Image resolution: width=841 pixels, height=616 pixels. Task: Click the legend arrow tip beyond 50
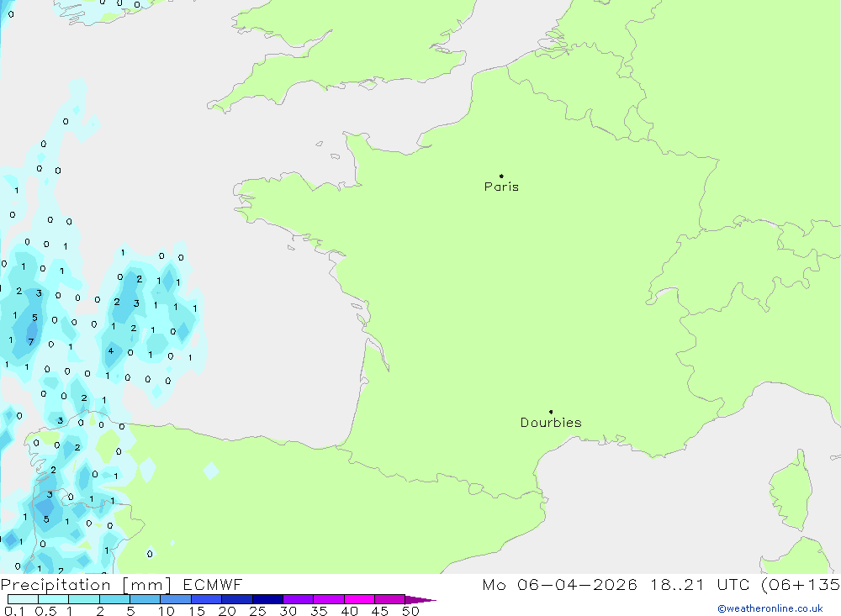click(421, 600)
